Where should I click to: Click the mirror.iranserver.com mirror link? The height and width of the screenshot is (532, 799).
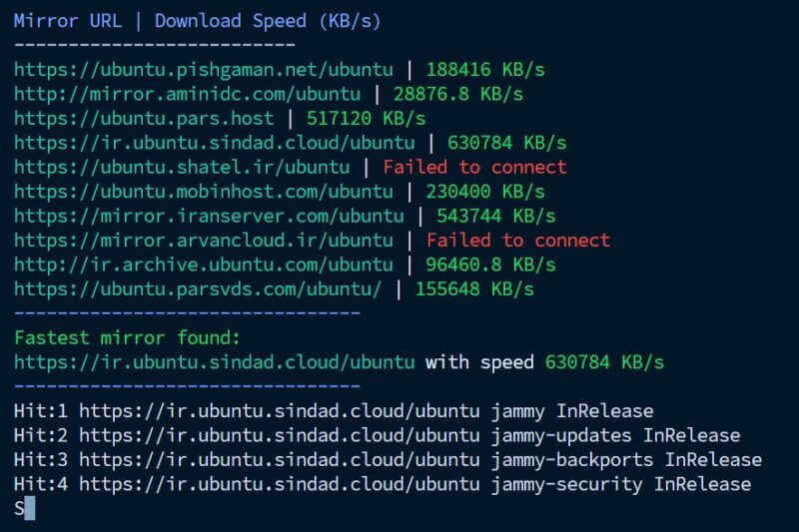point(209,216)
